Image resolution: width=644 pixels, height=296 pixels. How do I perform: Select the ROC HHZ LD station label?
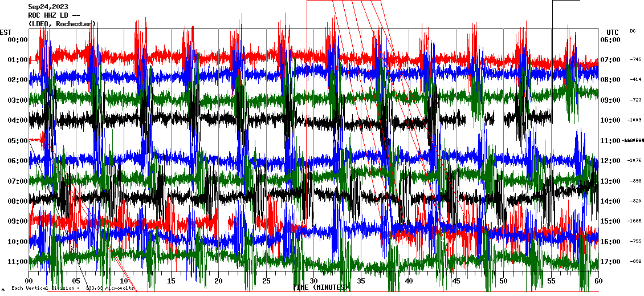[x=52, y=15]
